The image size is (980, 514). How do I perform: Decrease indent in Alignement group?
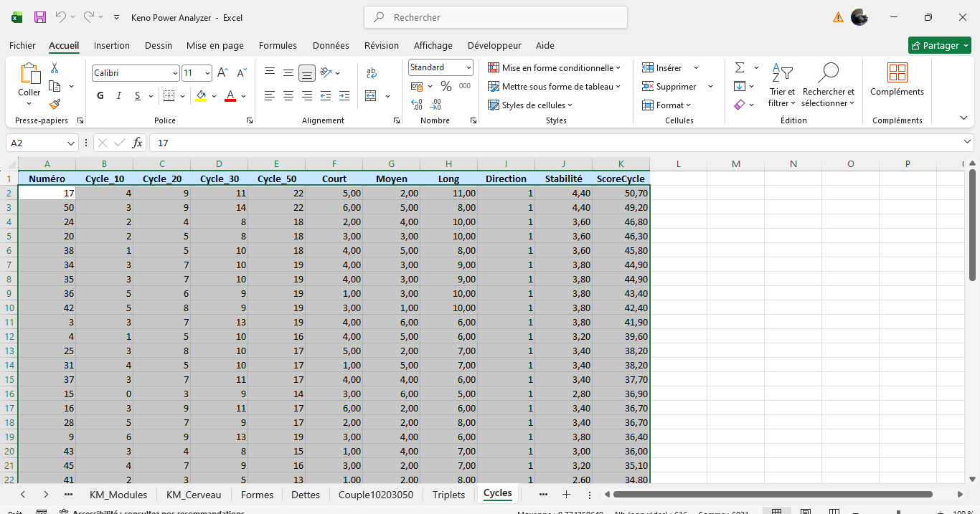(326, 96)
